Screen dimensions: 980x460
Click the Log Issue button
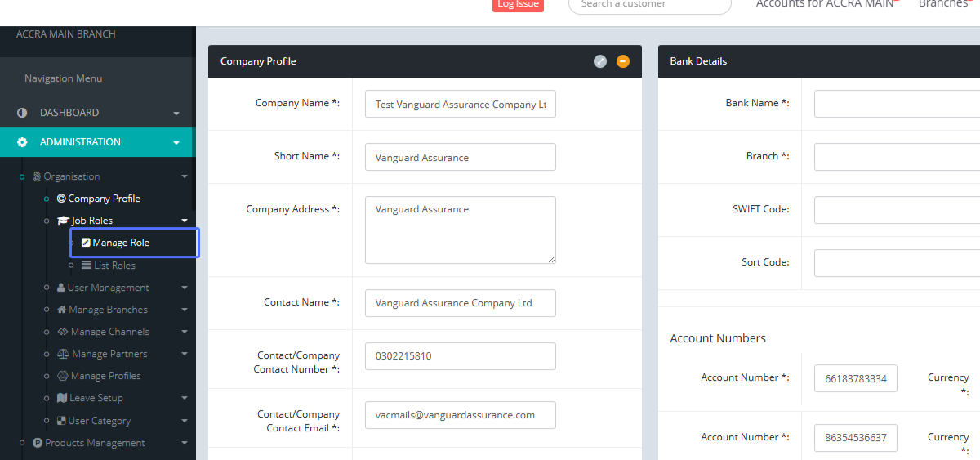coord(518,4)
